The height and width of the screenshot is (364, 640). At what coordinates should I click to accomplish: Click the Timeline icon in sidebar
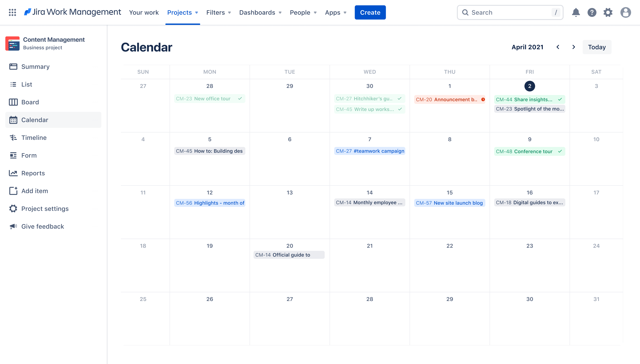[x=14, y=137]
